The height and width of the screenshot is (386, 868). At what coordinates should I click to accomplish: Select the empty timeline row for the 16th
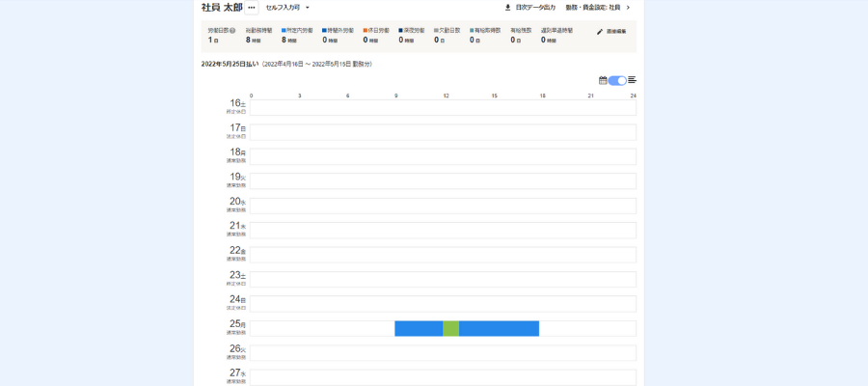click(443, 107)
